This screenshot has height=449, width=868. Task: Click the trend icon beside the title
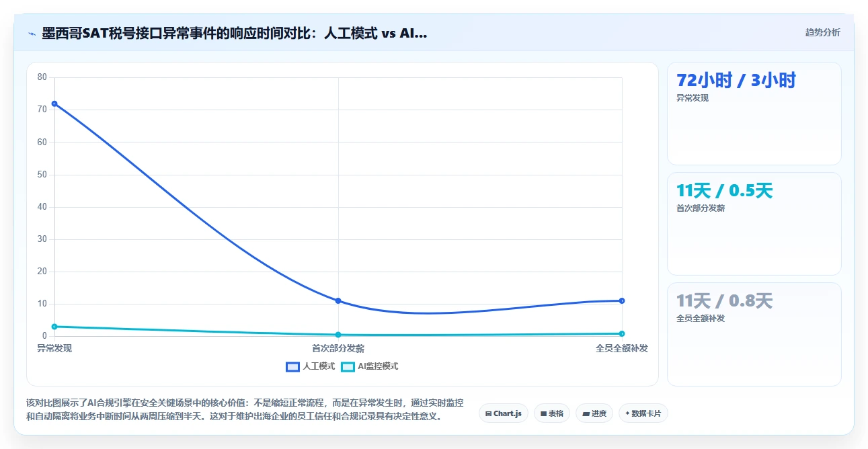[x=32, y=33]
